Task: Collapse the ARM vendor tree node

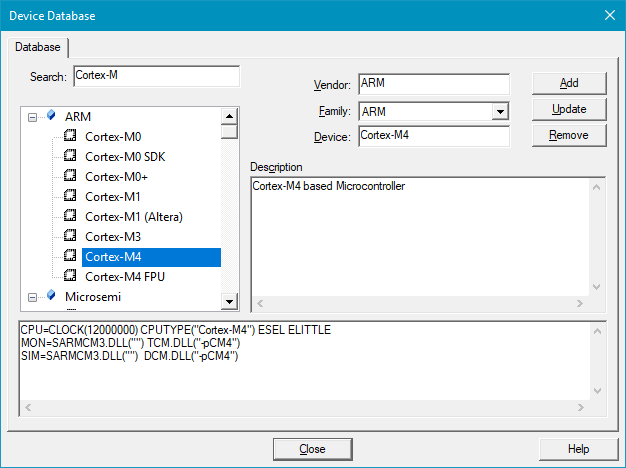Action: pos(32,117)
